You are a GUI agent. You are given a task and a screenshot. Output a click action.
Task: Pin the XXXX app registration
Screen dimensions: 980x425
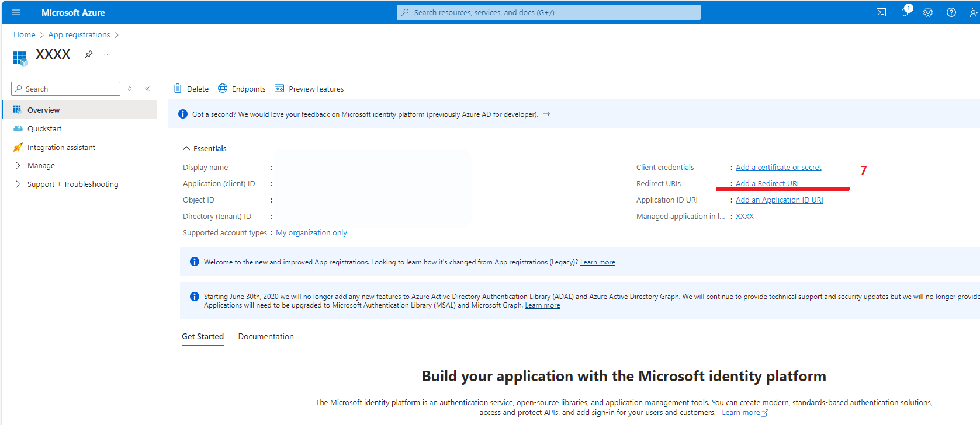[89, 54]
